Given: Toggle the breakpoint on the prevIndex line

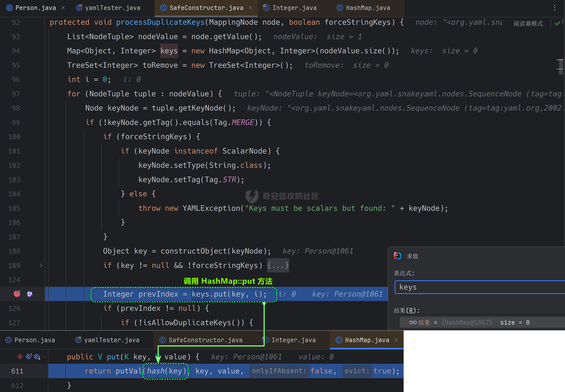Looking at the screenshot, I should 17,293.
